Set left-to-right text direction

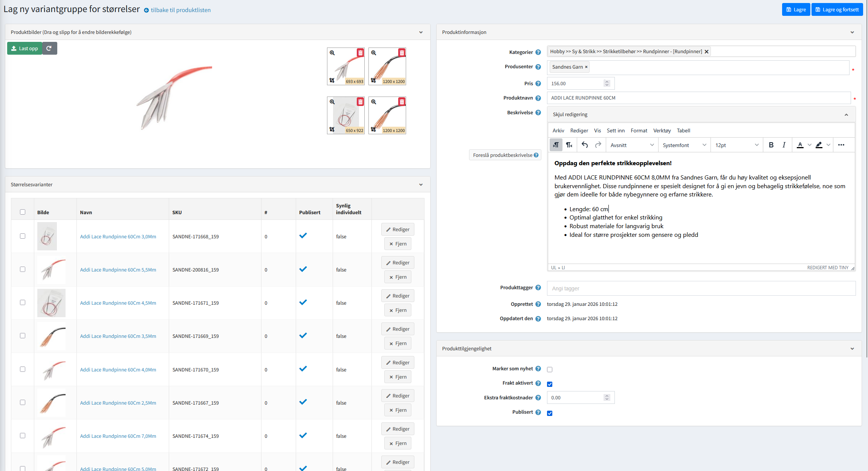tap(556, 145)
